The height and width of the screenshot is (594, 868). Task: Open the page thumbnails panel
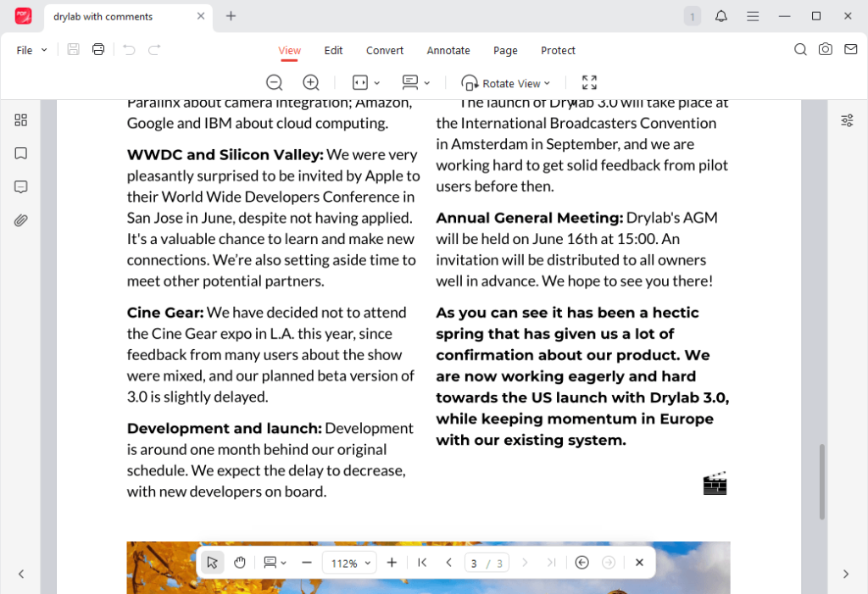coord(20,119)
